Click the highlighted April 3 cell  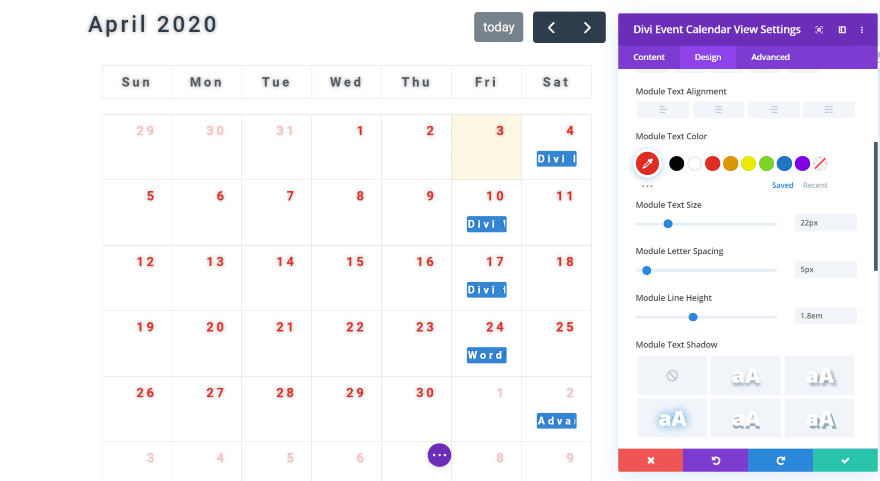pos(487,147)
